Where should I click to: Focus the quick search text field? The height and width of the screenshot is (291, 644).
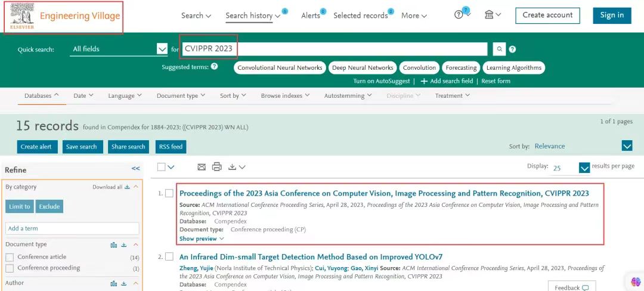click(335, 49)
